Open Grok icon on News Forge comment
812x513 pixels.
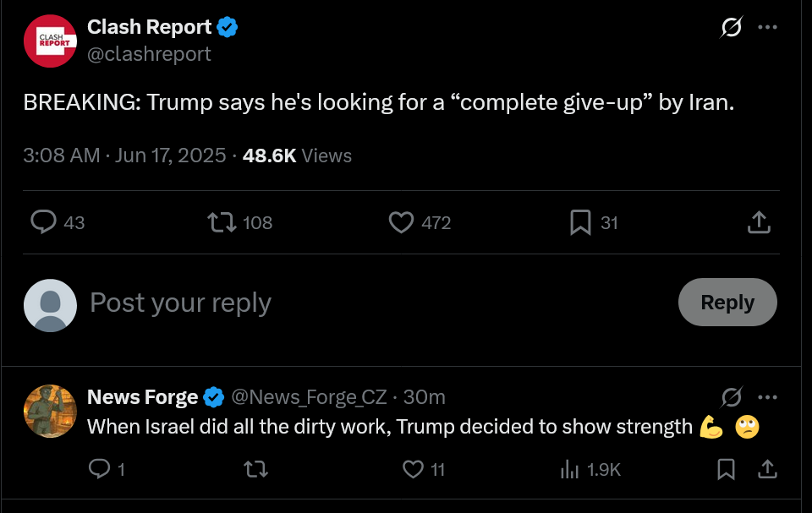(731, 397)
